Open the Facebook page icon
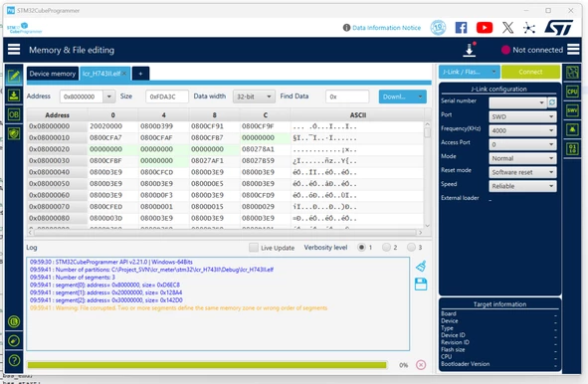588x384 pixels. [461, 28]
